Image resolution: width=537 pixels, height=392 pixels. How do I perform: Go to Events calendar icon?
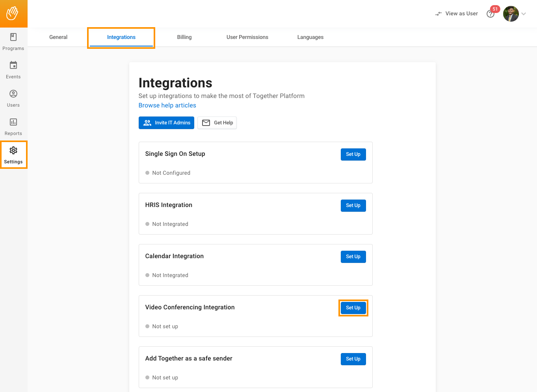pyautogui.click(x=13, y=65)
